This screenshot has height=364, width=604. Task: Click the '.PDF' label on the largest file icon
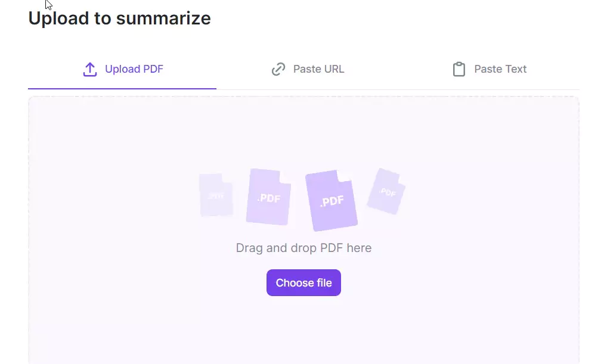(332, 201)
